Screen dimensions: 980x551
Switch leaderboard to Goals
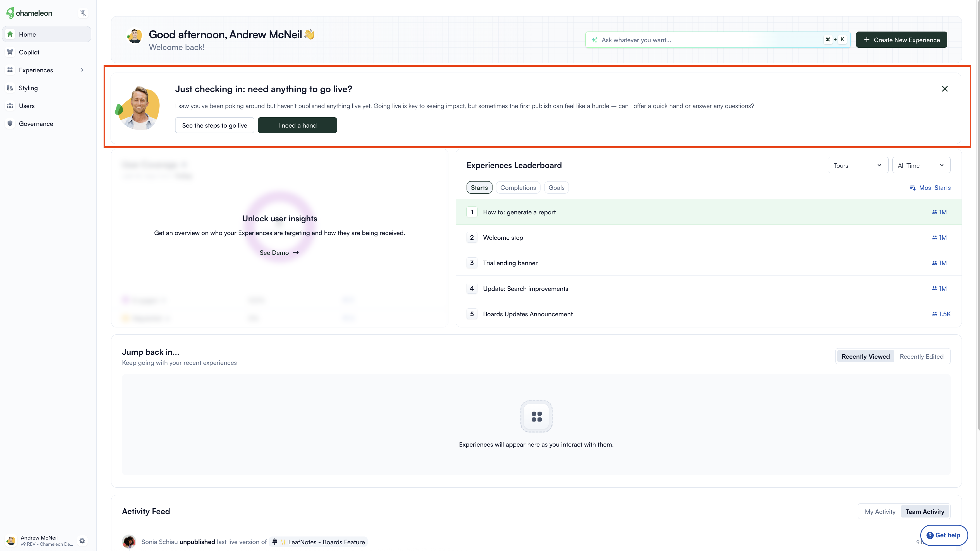(556, 187)
